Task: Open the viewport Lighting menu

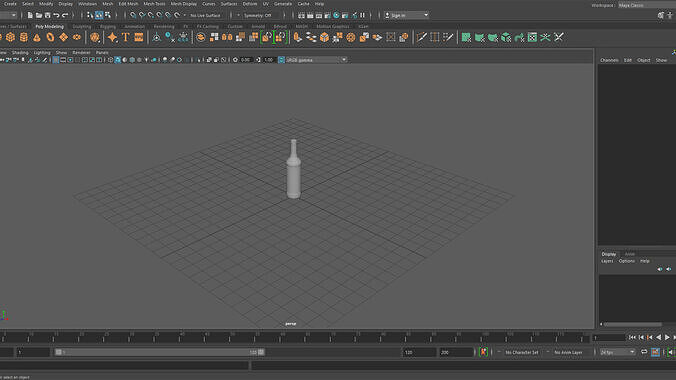Action: click(42, 53)
